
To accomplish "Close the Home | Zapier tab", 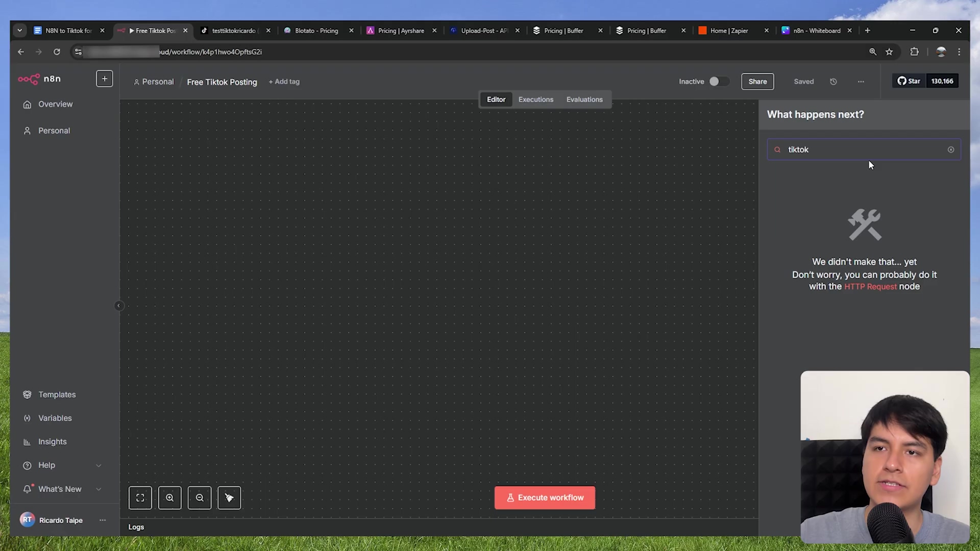I will pyautogui.click(x=766, y=31).
